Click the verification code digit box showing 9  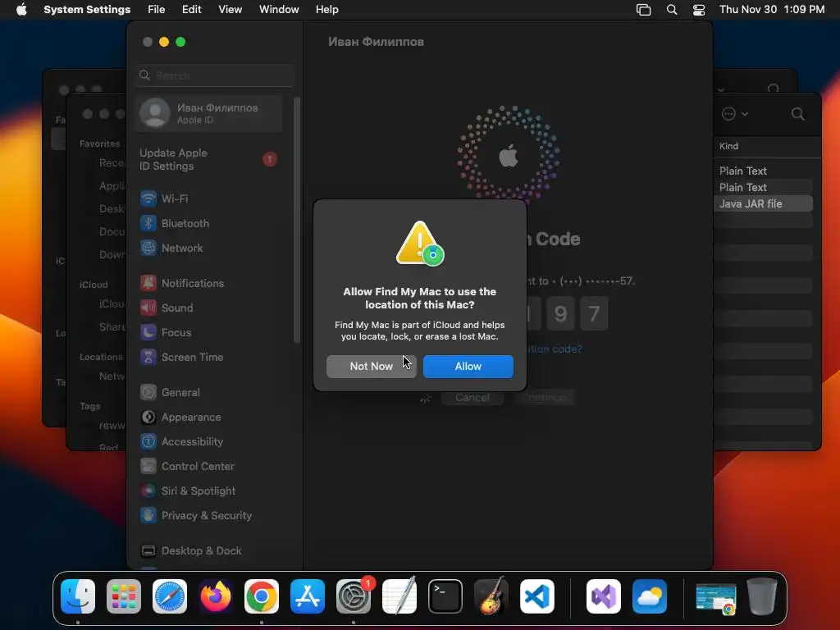click(560, 313)
